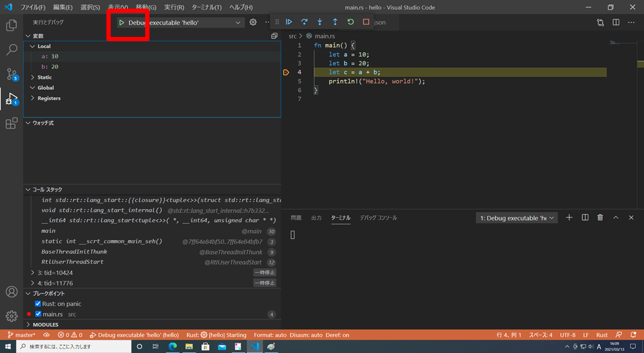Open the 選択(S) menu
Viewport: 644px width, 353px height.
[90, 7]
